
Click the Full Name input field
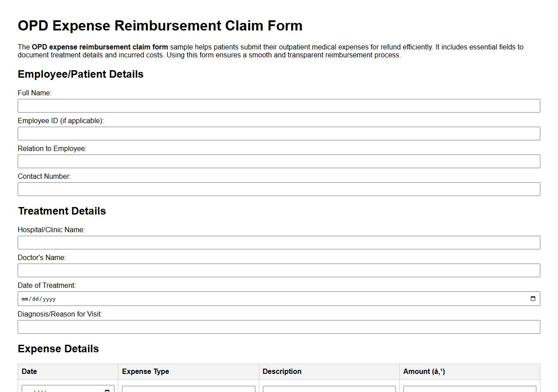(x=278, y=106)
